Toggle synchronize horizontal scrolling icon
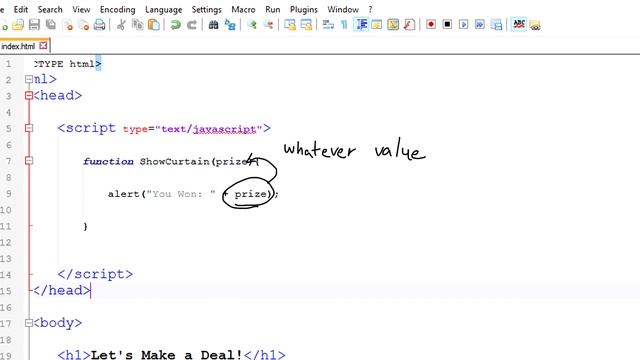The width and height of the screenshot is (640, 360). tap(306, 25)
